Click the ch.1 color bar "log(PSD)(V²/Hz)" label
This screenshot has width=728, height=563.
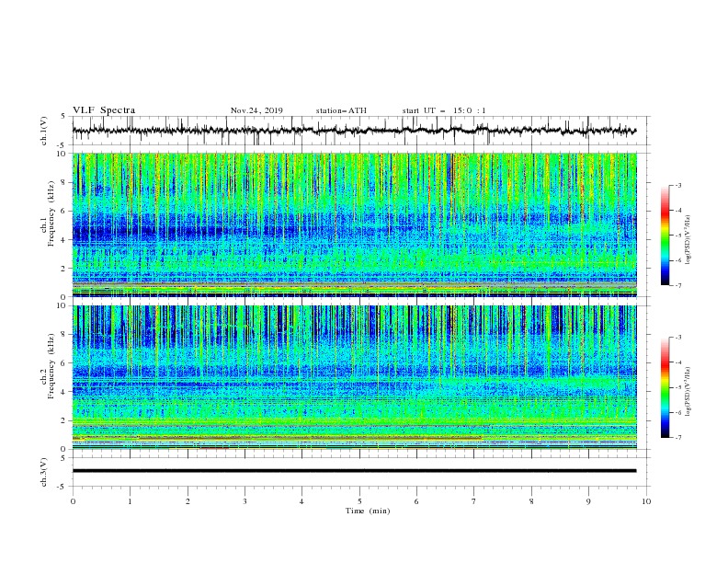tap(688, 240)
